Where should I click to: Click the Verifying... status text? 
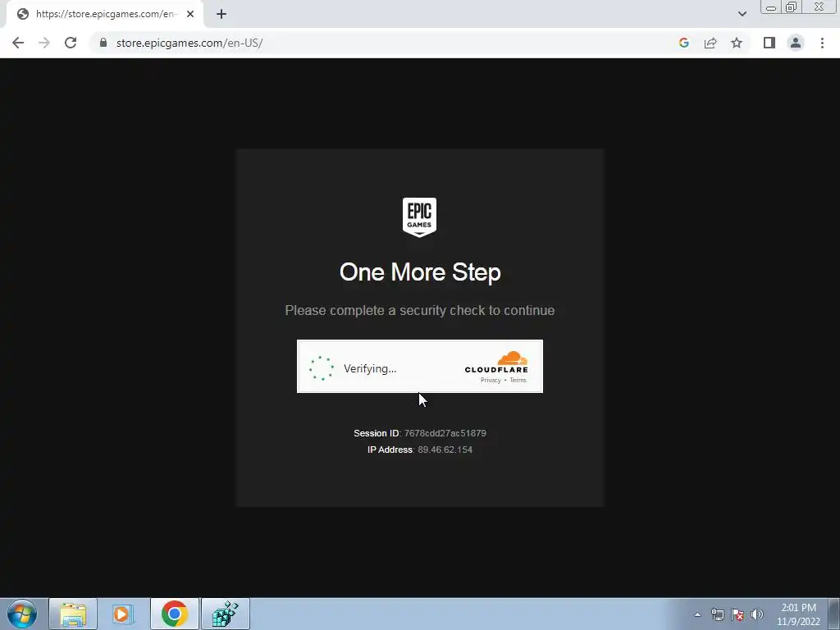tap(370, 368)
